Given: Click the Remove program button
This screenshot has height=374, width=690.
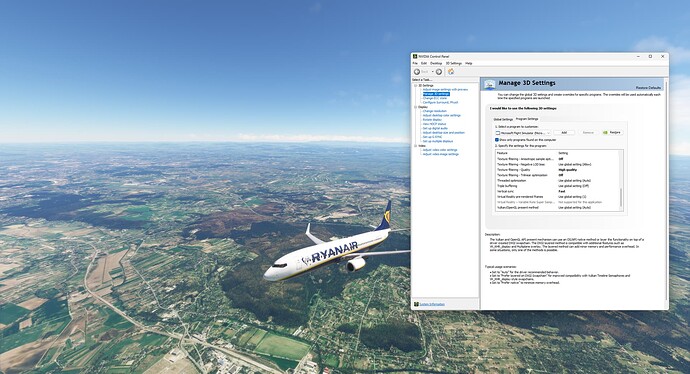Looking at the screenshot, I should (588, 132).
